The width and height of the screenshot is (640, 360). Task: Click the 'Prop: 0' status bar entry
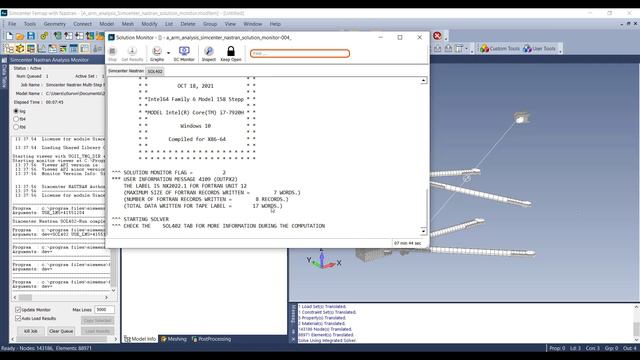point(557,348)
